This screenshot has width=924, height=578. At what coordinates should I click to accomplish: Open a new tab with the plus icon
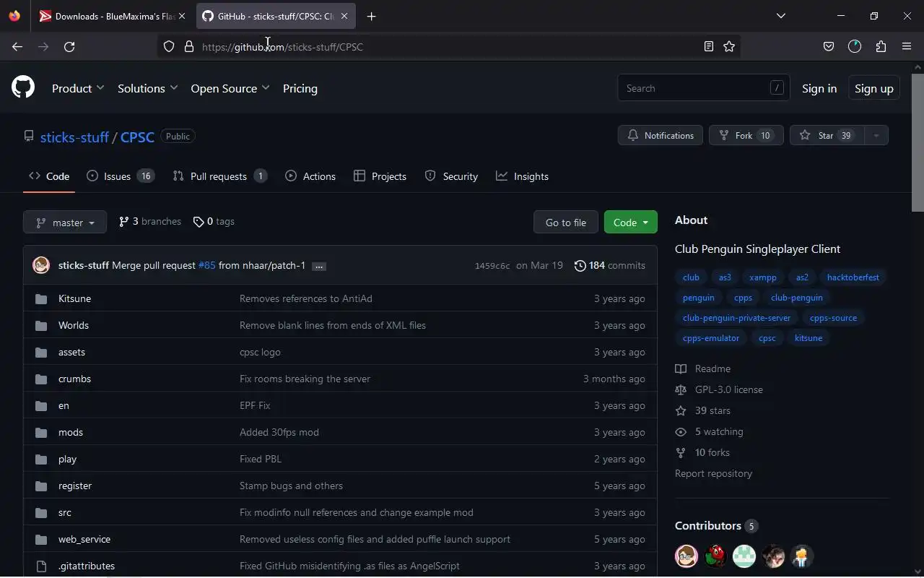pos(371,16)
